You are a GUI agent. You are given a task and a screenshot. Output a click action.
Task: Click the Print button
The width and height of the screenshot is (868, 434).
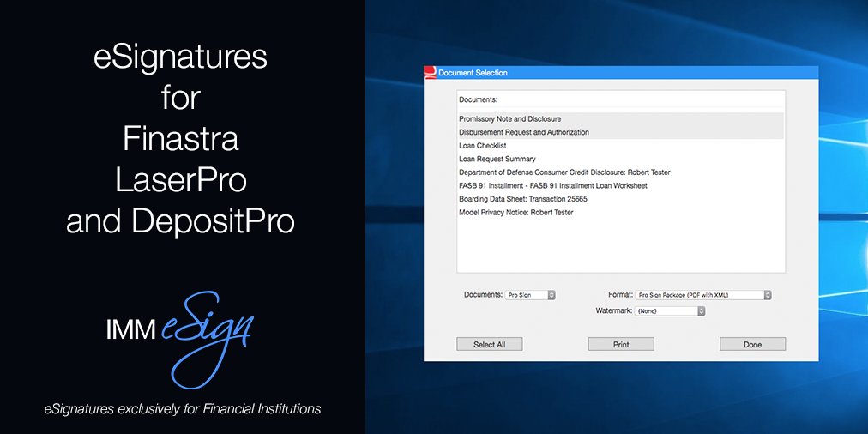(621, 344)
